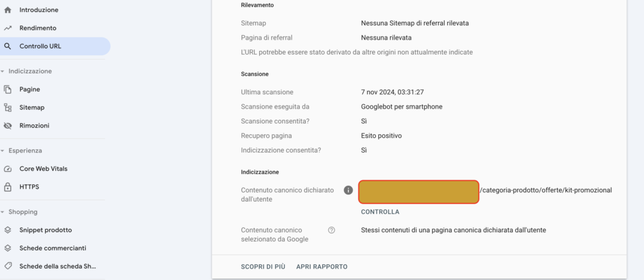Open Schede della scheda Shopping item

(x=53, y=266)
